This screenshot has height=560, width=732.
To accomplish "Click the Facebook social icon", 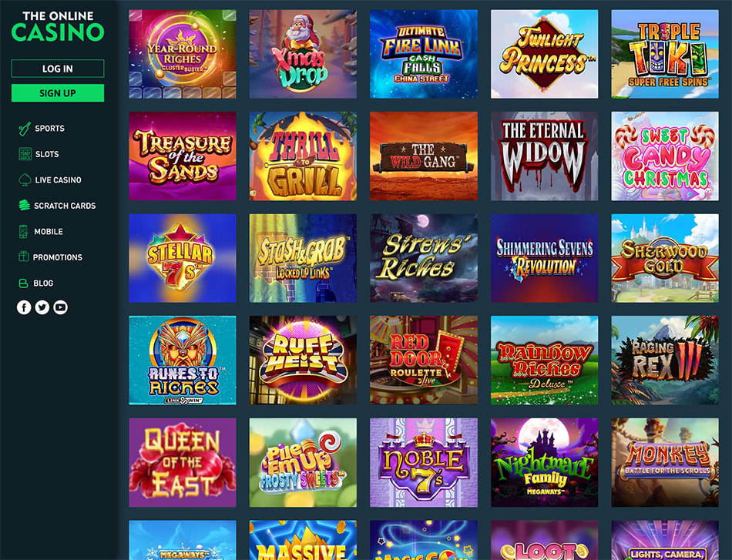I will [24, 307].
